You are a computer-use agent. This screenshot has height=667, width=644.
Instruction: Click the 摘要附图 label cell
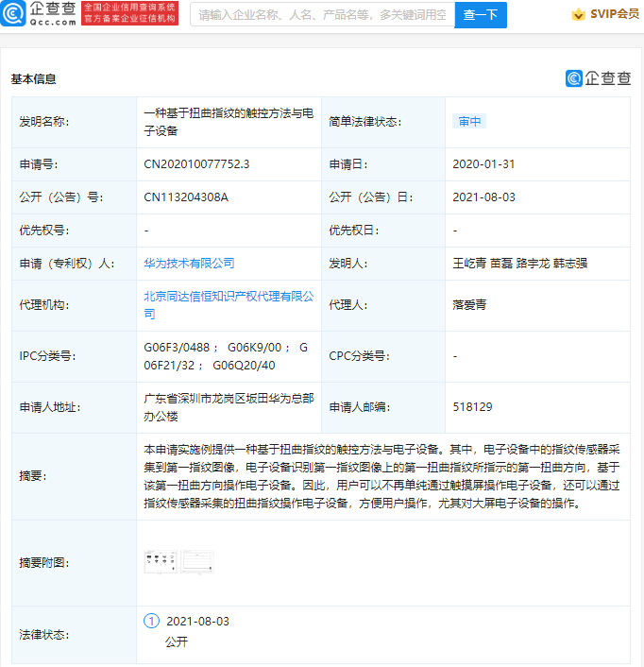(75, 563)
